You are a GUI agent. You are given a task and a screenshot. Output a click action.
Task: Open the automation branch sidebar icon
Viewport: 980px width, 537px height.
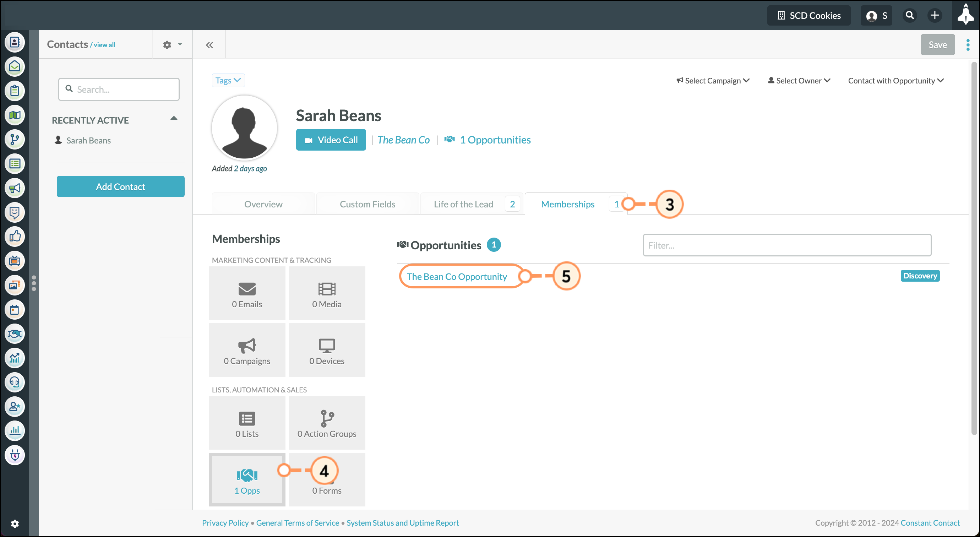point(15,140)
